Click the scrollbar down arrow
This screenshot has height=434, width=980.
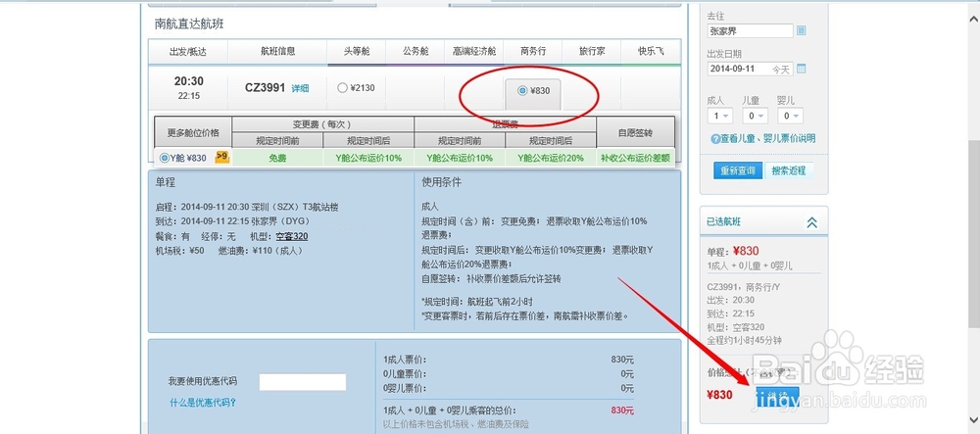tap(974, 418)
